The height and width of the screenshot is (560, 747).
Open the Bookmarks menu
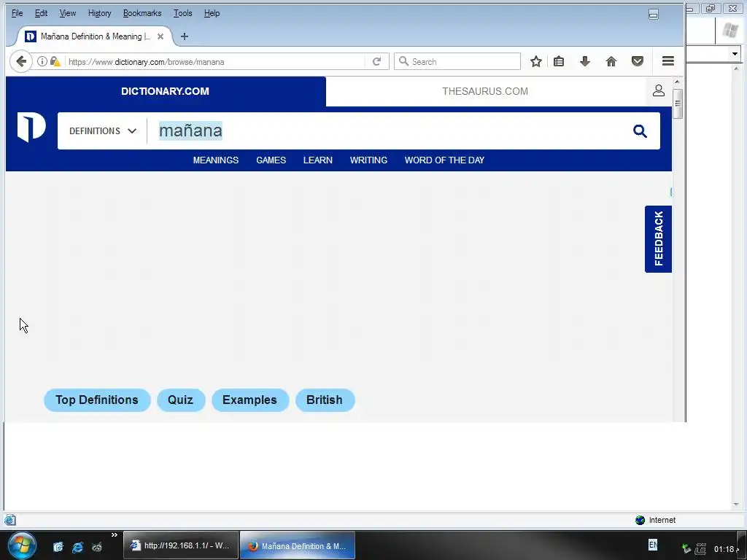pyautogui.click(x=142, y=13)
